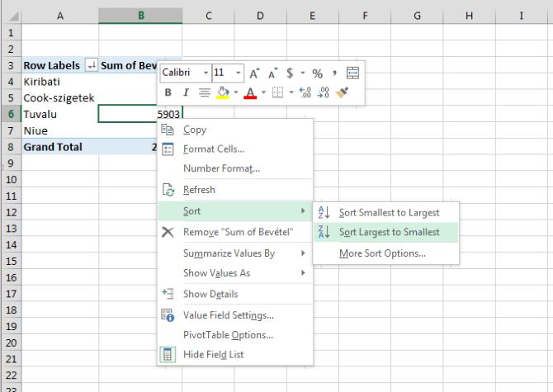553x392 pixels.
Task: Click Merge and Center icon
Action: 352,73
